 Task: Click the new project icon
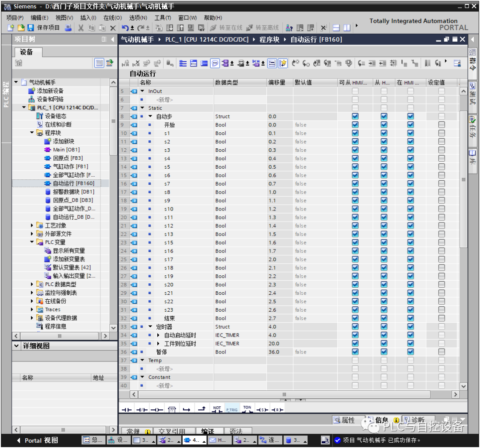point(11,28)
